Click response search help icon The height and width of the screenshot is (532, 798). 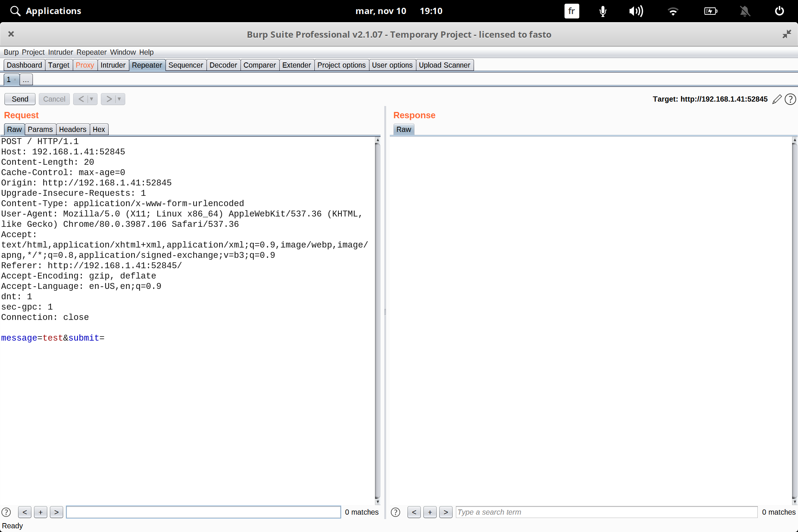(395, 512)
